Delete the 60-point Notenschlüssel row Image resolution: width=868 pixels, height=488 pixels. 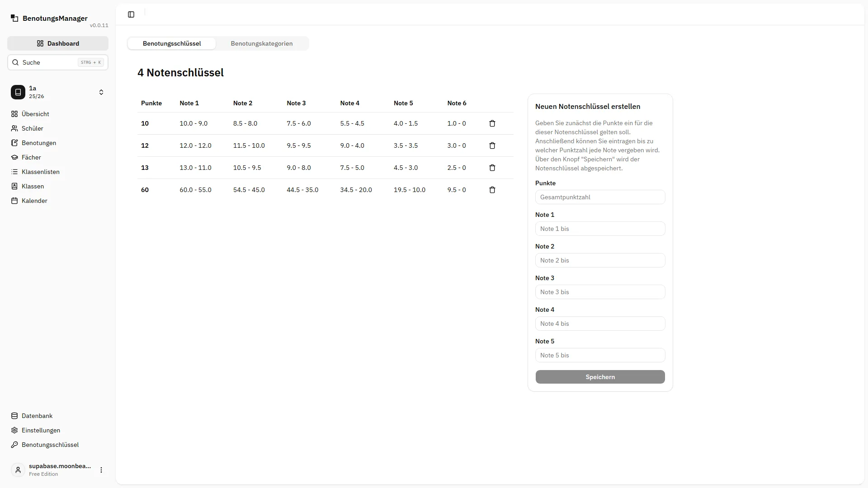click(492, 190)
